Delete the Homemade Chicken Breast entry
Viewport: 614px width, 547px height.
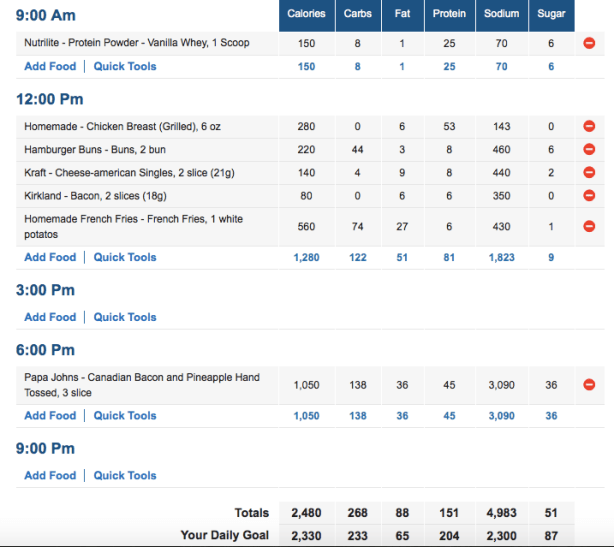[x=589, y=127]
